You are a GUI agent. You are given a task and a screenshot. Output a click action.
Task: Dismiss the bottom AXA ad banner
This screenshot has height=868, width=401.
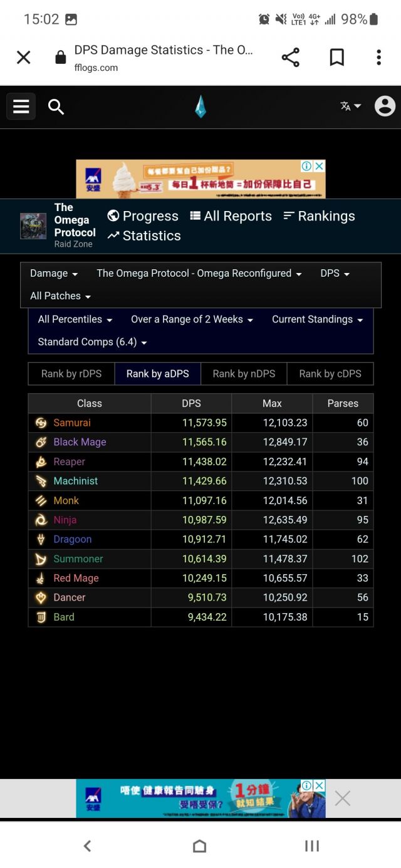pos(342,798)
